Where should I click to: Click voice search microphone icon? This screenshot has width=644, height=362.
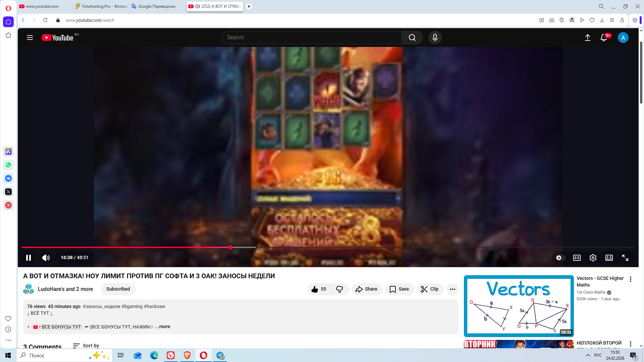coord(435,38)
